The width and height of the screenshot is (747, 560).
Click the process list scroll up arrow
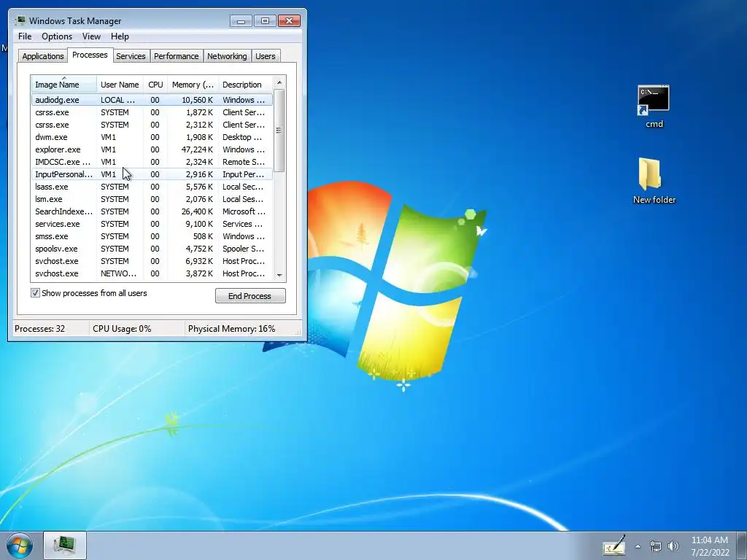tap(279, 82)
